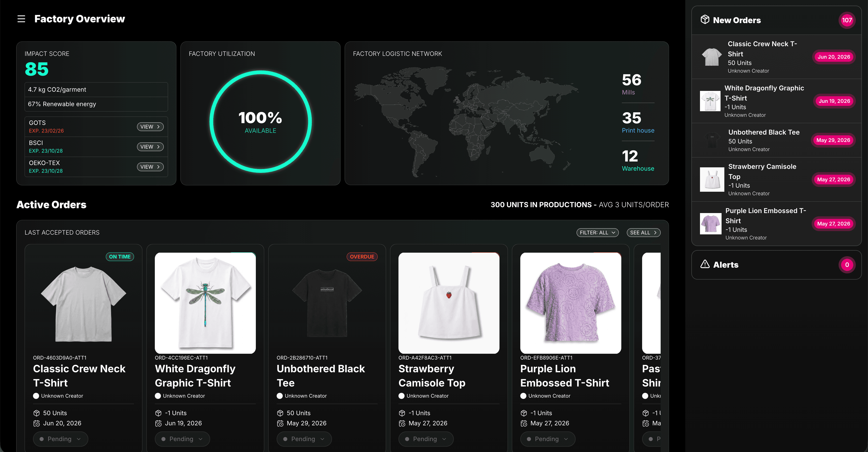Screen dimensions: 868x452
Task: Click the 4.7 kg CO2/garment row
Action: point(96,90)
